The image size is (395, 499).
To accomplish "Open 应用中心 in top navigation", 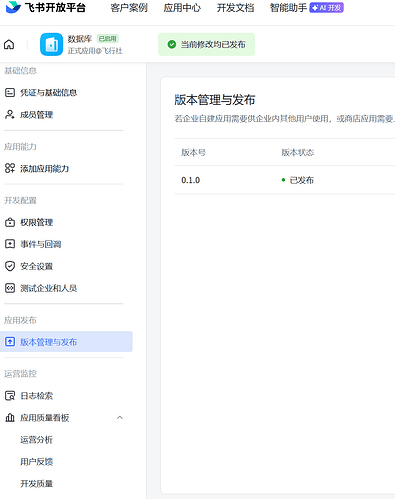I will click(182, 8).
